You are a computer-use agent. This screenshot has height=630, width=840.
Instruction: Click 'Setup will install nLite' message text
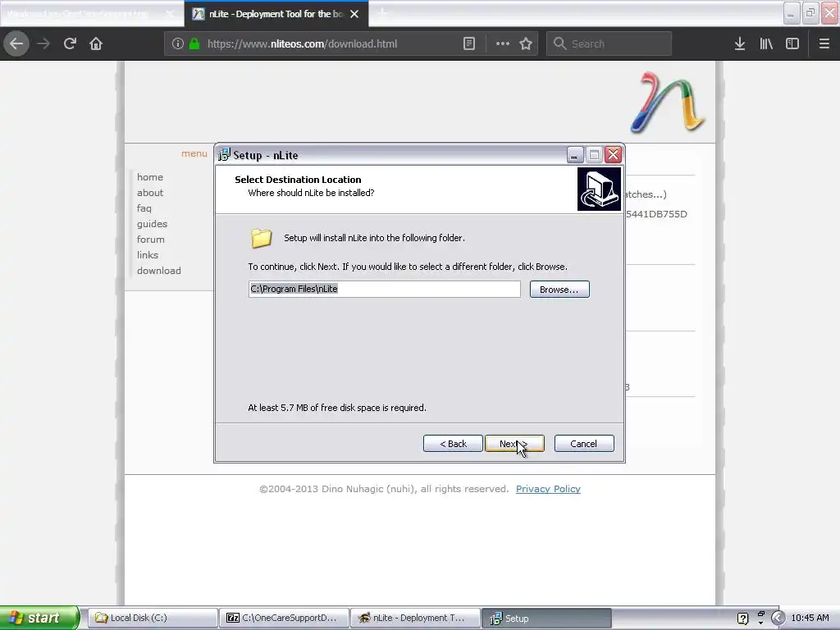point(374,238)
